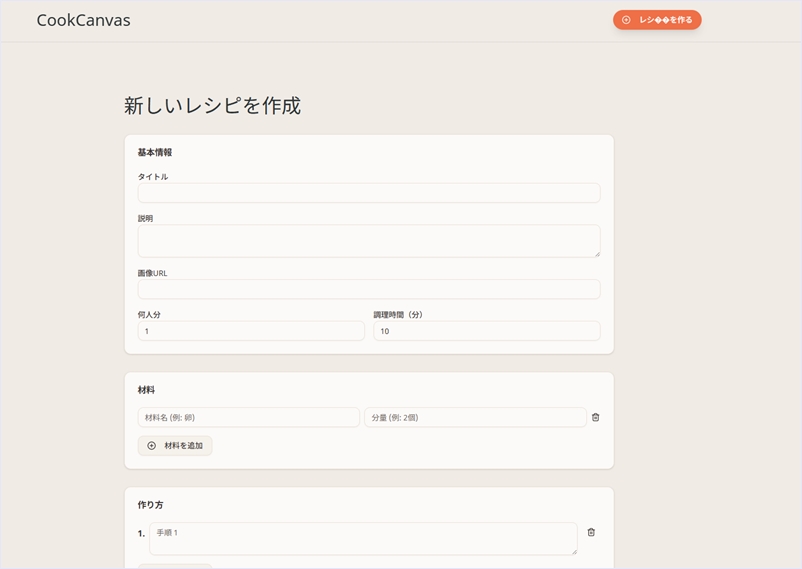The image size is (802, 569).
Task: Open the CookCanvas home logo link
Action: pyautogui.click(x=83, y=20)
